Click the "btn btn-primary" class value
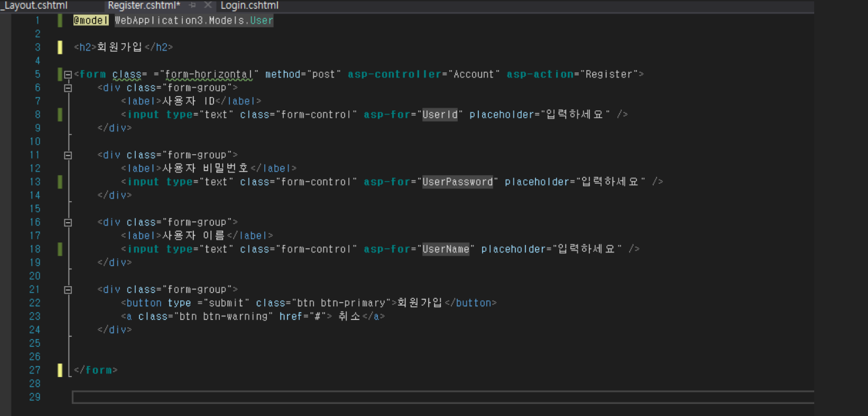The image size is (868, 416). point(342,303)
